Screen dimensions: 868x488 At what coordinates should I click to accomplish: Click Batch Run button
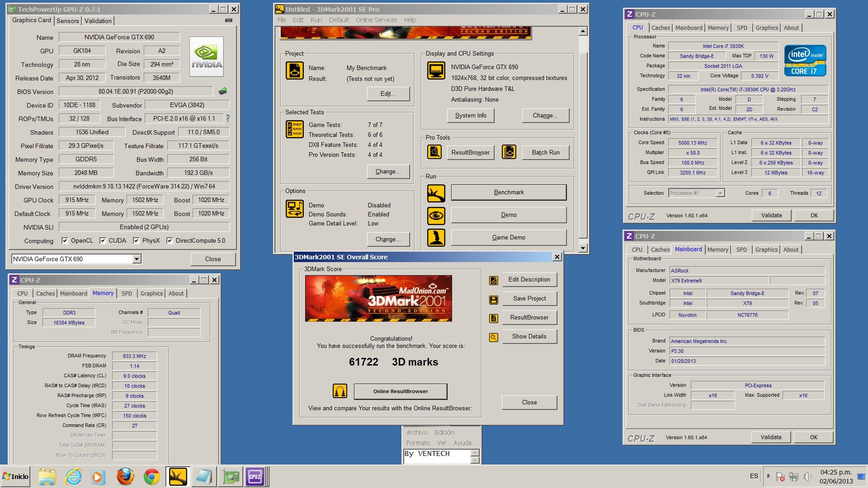pyautogui.click(x=546, y=152)
